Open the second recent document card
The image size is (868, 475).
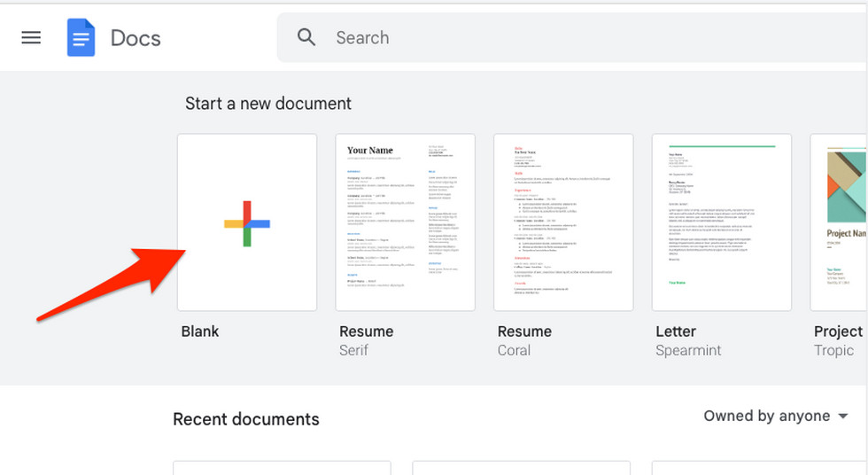pyautogui.click(x=521, y=467)
